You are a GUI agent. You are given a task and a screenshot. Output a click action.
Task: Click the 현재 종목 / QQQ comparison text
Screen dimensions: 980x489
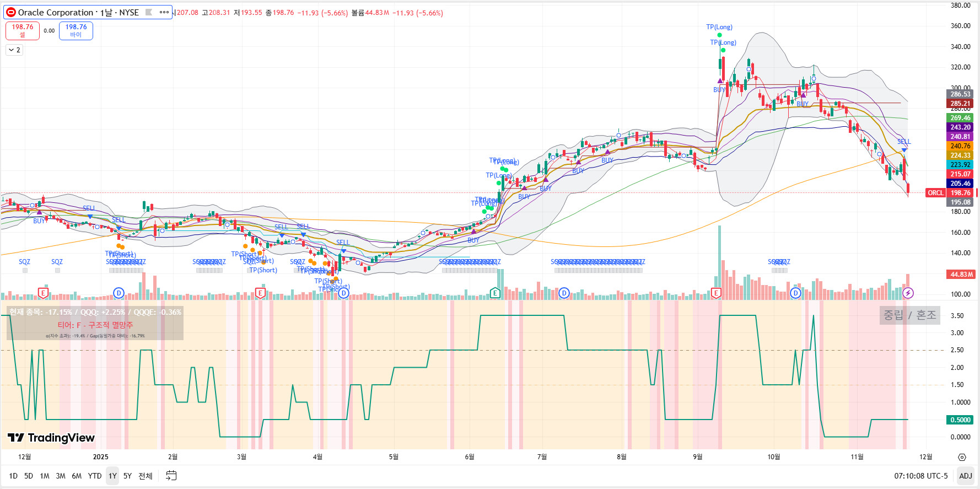tap(95, 312)
